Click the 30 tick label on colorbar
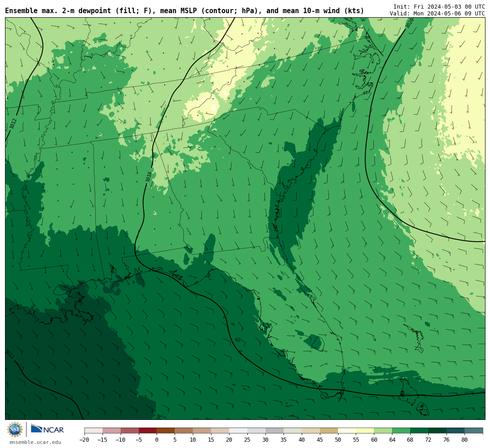Image resolution: width=490 pixels, height=448 pixels. pyautogui.click(x=265, y=440)
